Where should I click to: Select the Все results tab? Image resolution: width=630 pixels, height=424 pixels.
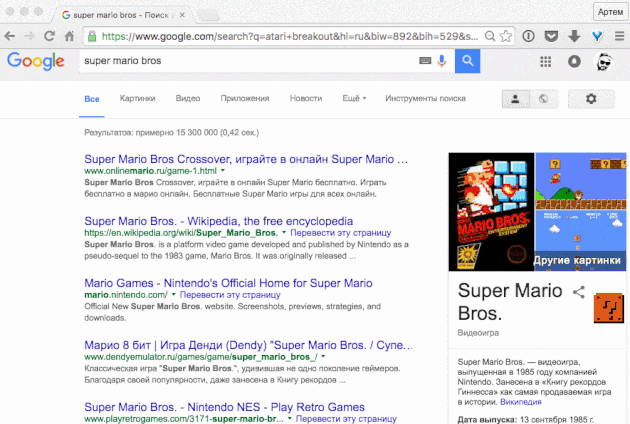click(92, 99)
